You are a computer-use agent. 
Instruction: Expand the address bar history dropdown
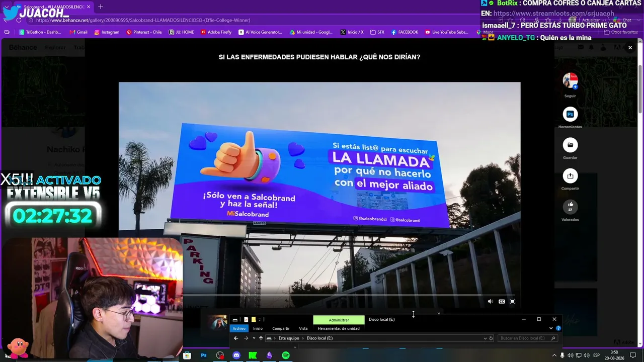[x=485, y=338]
